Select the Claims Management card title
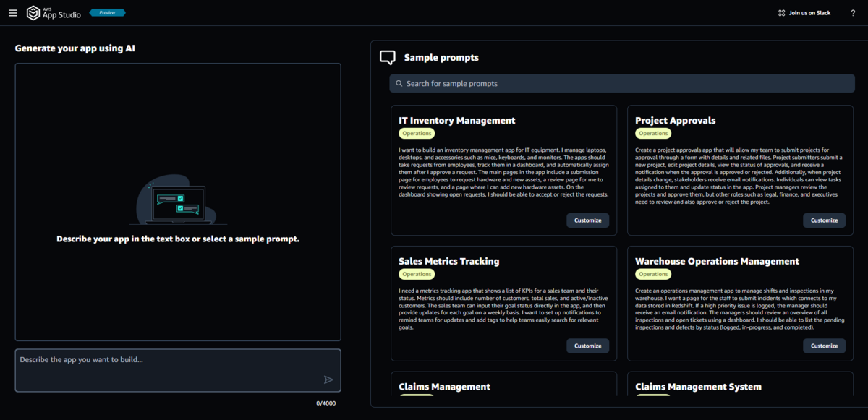Image resolution: width=868 pixels, height=420 pixels. pos(444,387)
